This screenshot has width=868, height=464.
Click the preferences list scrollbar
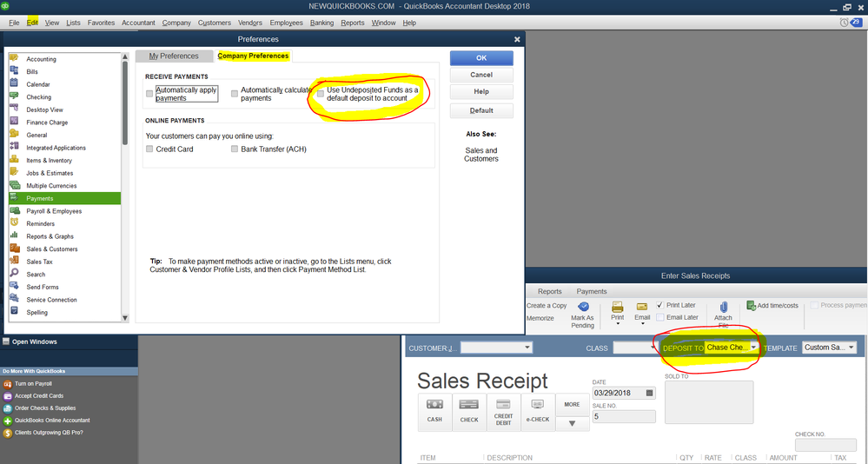124,103
